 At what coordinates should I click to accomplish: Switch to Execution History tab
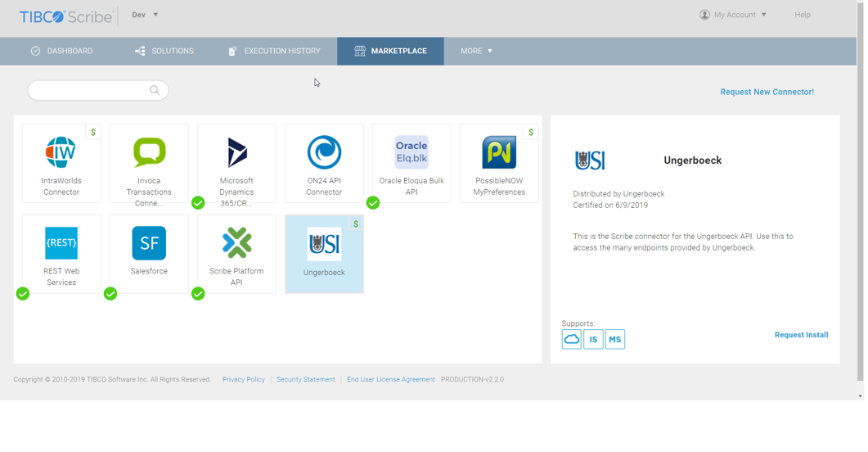(x=274, y=51)
